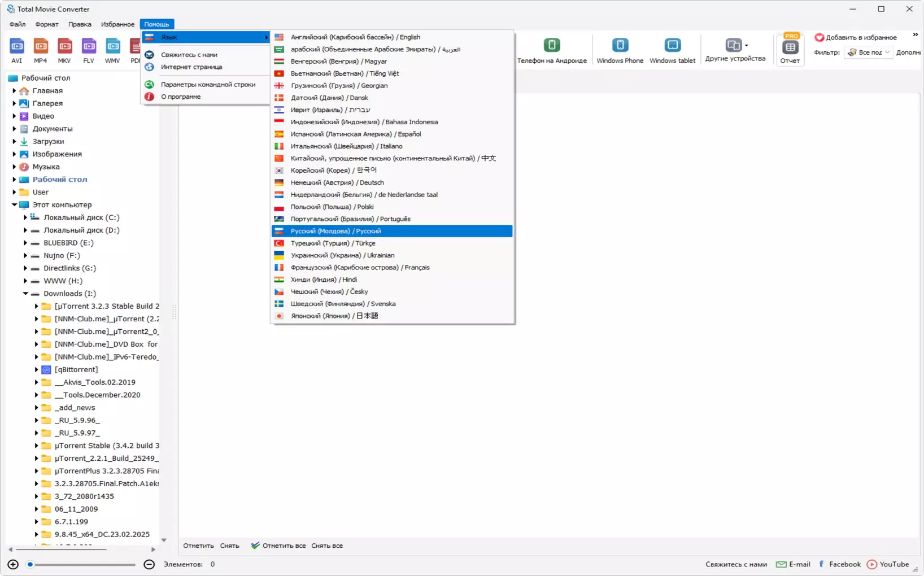Choose Польский (Польша) / Polski language
The image size is (924, 576).
tap(392, 207)
